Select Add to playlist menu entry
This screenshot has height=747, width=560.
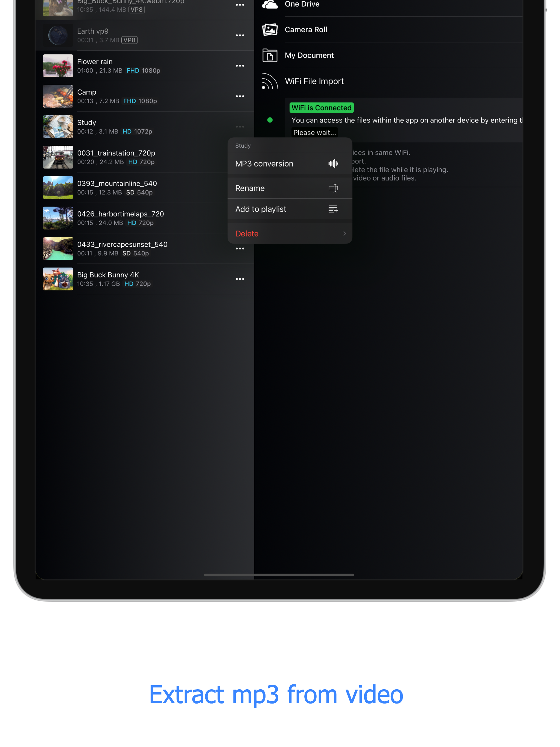point(290,209)
